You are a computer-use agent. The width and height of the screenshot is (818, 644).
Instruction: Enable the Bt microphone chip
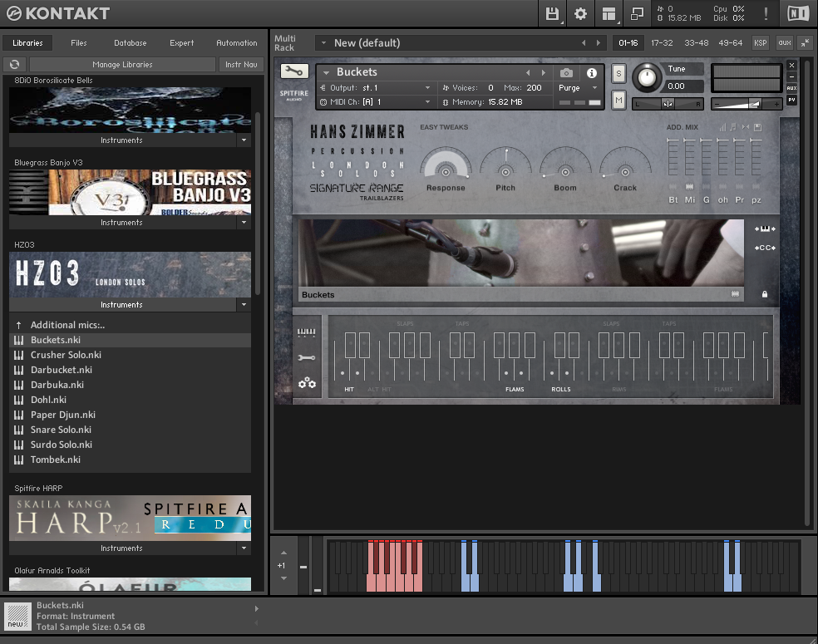coord(673,186)
